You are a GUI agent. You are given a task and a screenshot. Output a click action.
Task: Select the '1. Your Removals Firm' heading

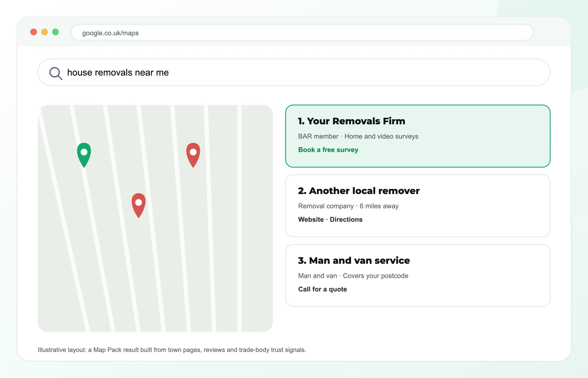pos(352,121)
